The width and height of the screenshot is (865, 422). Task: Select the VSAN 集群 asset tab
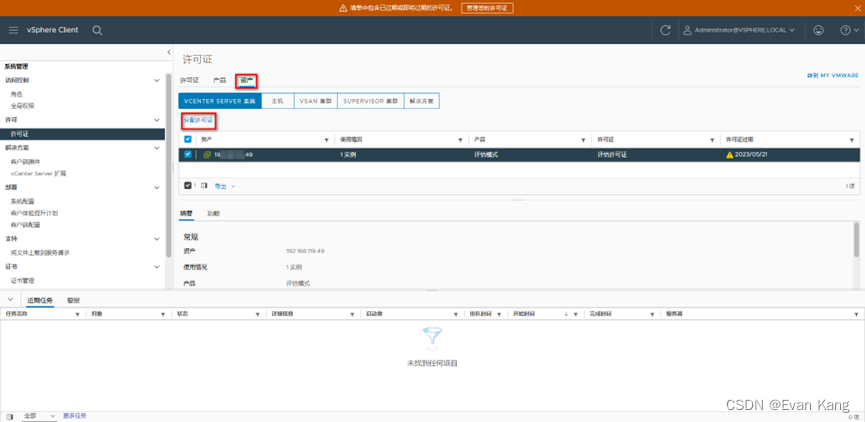pyautogui.click(x=316, y=101)
